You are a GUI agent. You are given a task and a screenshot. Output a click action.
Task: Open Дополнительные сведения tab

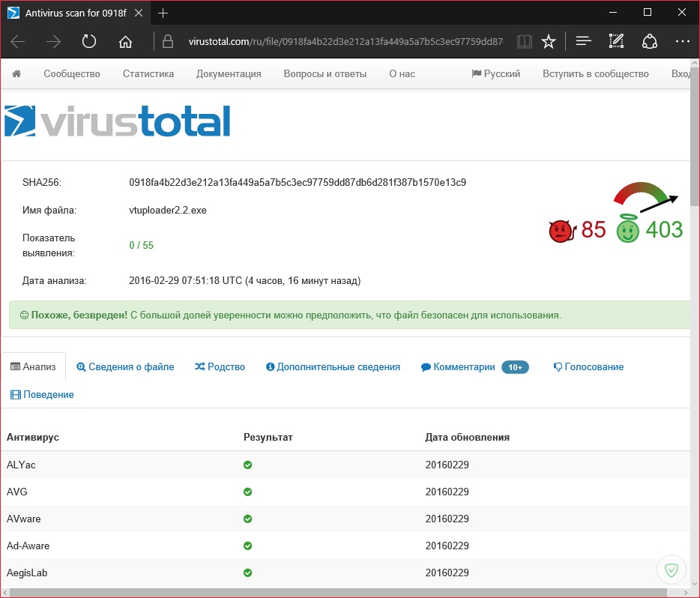pos(333,367)
